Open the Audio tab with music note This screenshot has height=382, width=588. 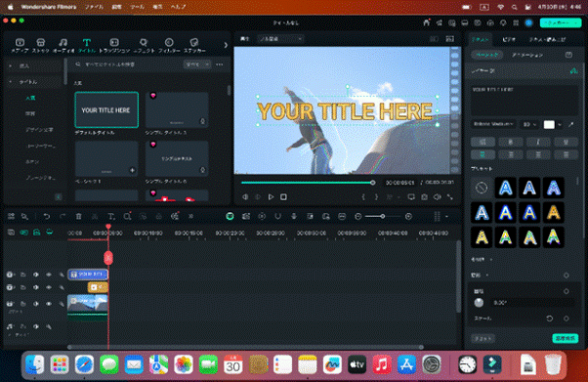[63, 45]
